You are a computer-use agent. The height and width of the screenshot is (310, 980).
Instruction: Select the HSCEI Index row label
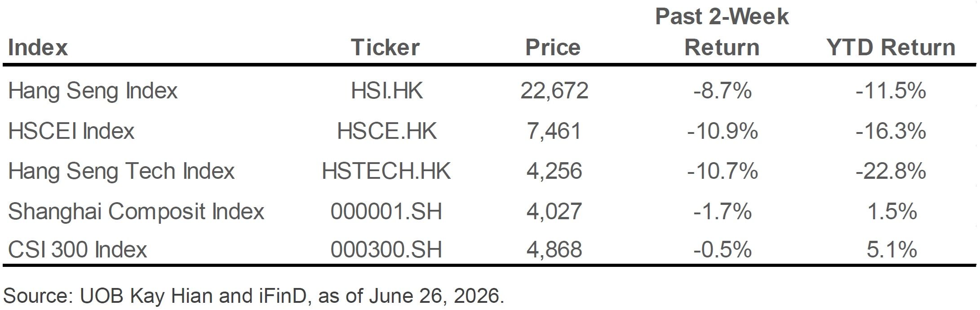[71, 131]
